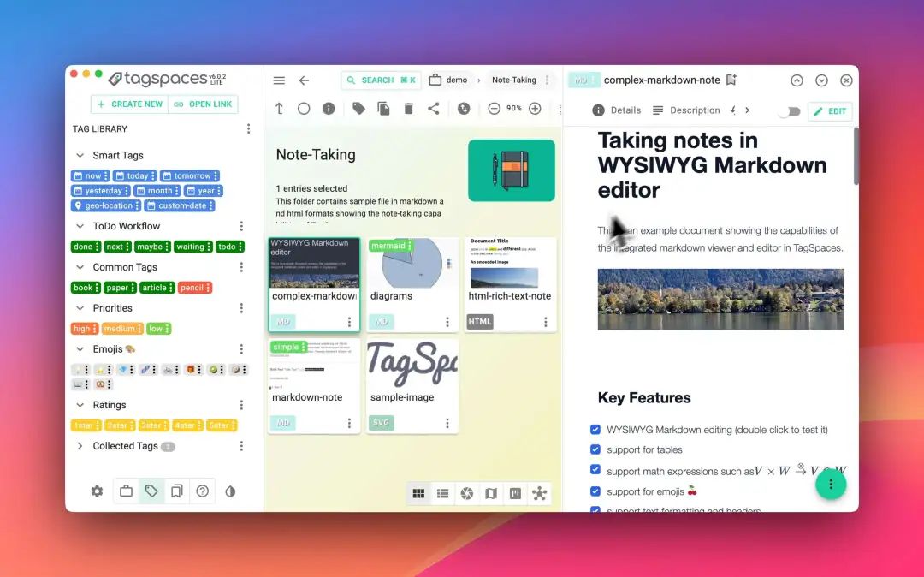The height and width of the screenshot is (577, 924).
Task: Open settings gear at sidebar bottom
Action: pyautogui.click(x=98, y=491)
